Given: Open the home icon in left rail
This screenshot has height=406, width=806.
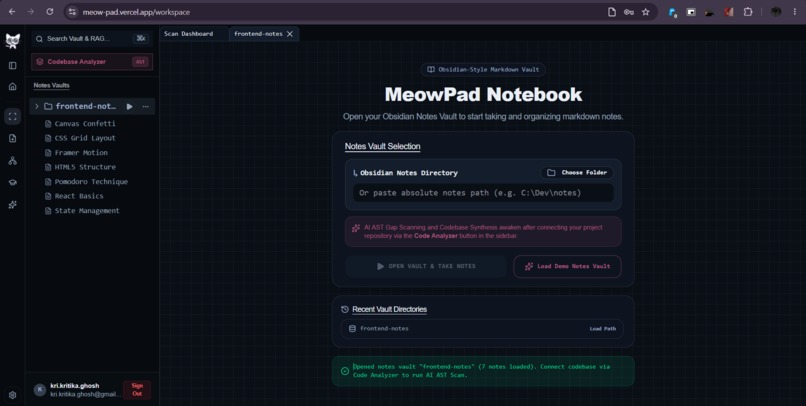Looking at the screenshot, I should tap(12, 86).
